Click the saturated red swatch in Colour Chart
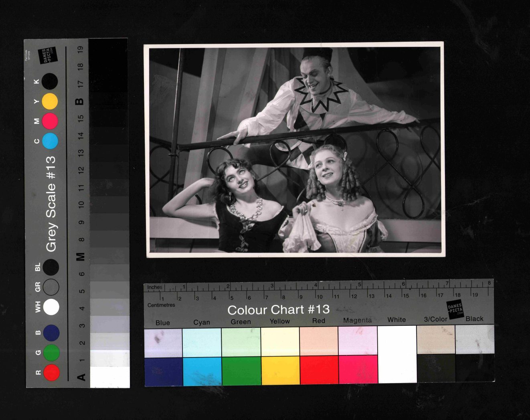This screenshot has height=420, width=530. click(x=319, y=370)
